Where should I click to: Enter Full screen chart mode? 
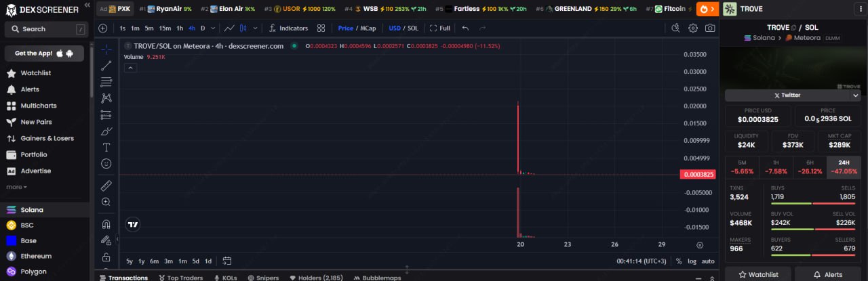click(x=440, y=28)
